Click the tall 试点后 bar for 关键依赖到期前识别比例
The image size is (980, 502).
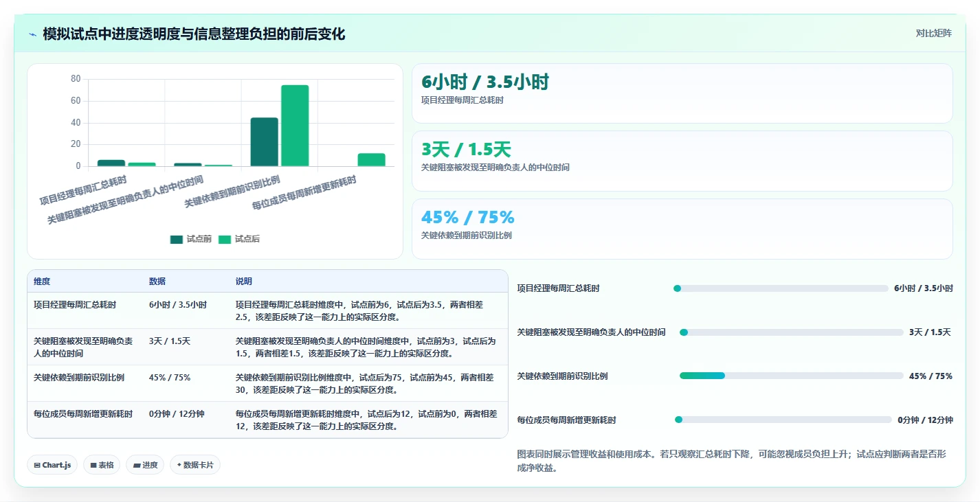click(295, 126)
